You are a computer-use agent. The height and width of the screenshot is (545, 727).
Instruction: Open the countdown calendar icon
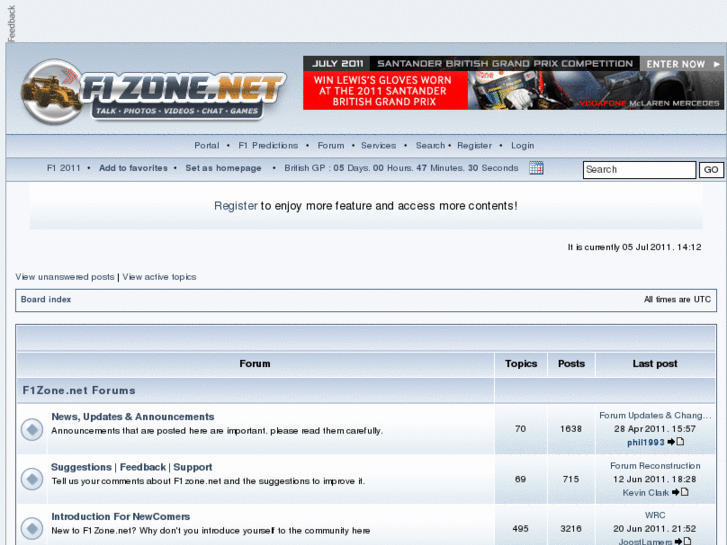(536, 168)
